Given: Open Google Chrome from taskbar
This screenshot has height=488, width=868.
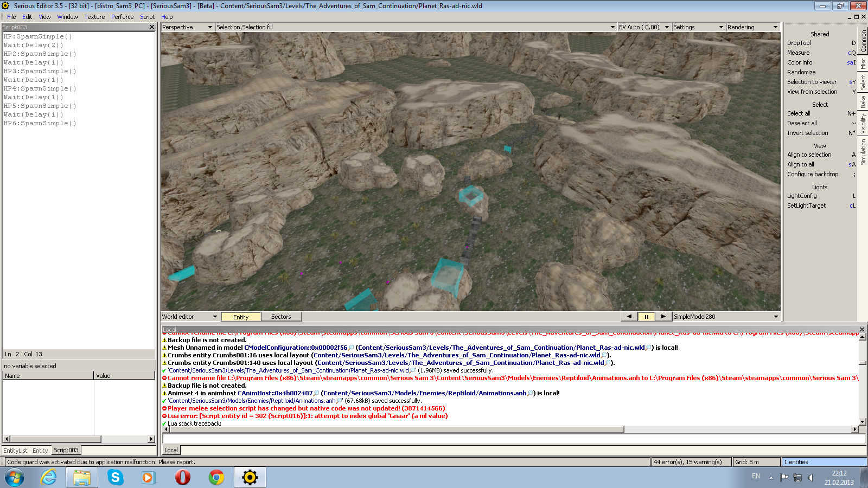Looking at the screenshot, I should tap(216, 478).
